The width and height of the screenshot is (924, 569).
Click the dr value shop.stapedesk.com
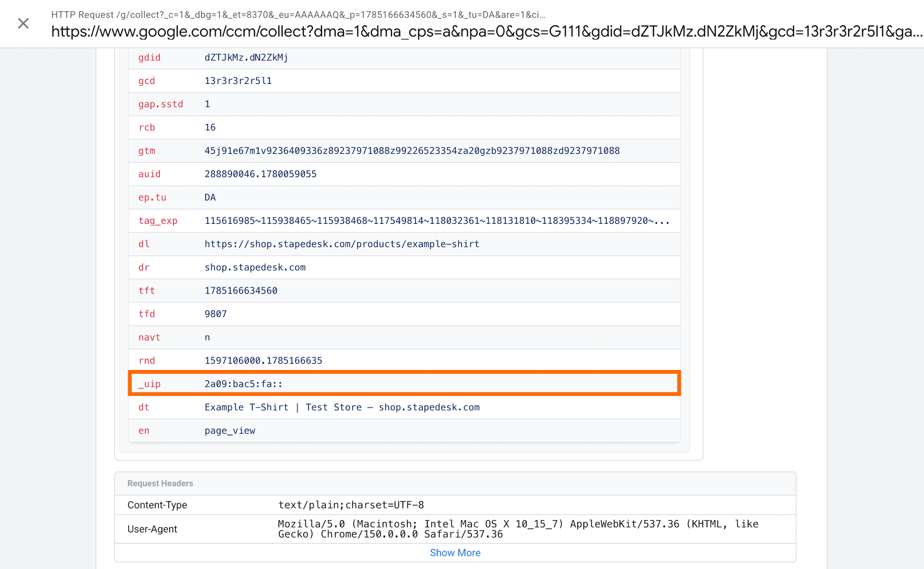point(255,267)
